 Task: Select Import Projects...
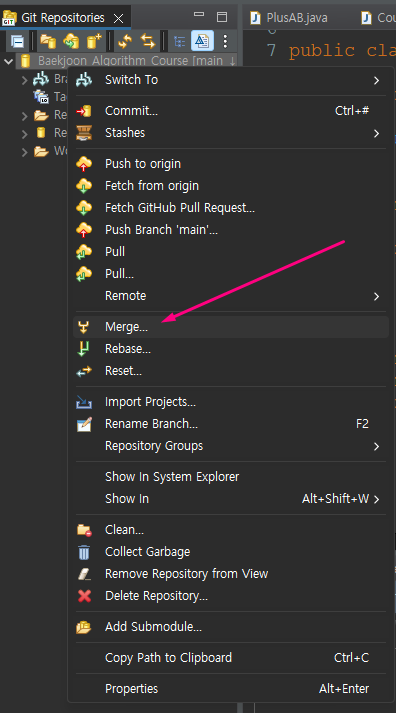point(231,402)
